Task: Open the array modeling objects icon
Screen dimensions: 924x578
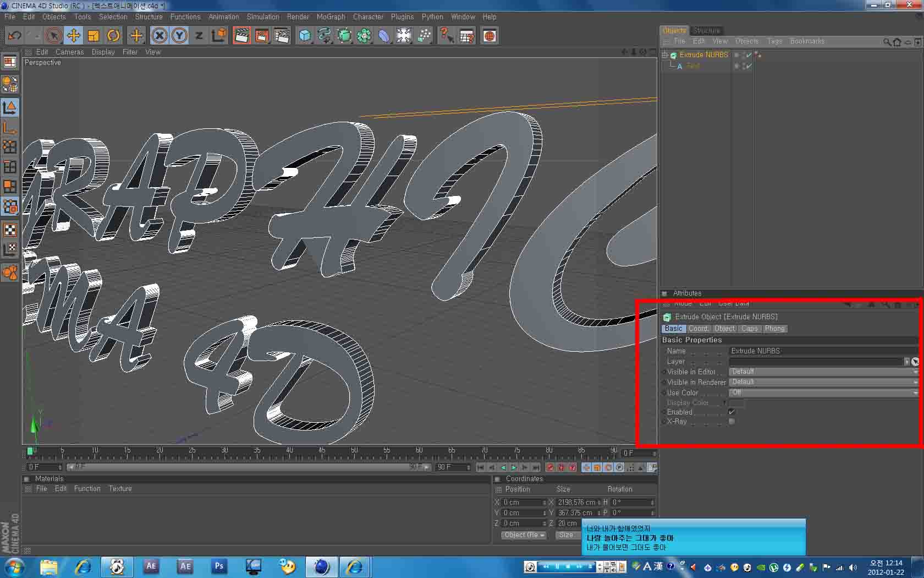Action: (x=364, y=36)
